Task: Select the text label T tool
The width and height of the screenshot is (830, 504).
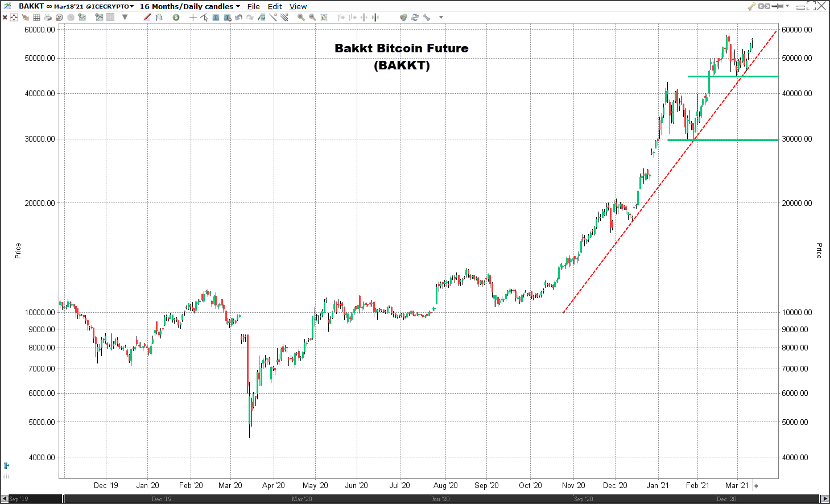Action: [216, 17]
